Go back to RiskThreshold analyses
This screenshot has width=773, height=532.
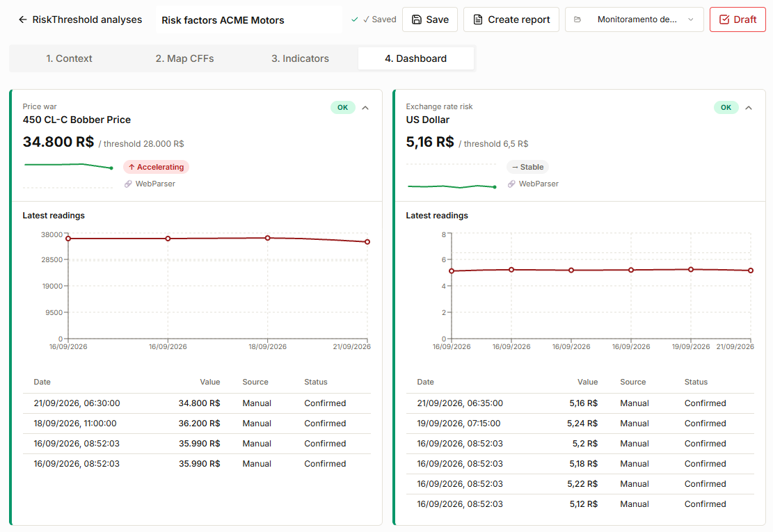click(x=80, y=19)
